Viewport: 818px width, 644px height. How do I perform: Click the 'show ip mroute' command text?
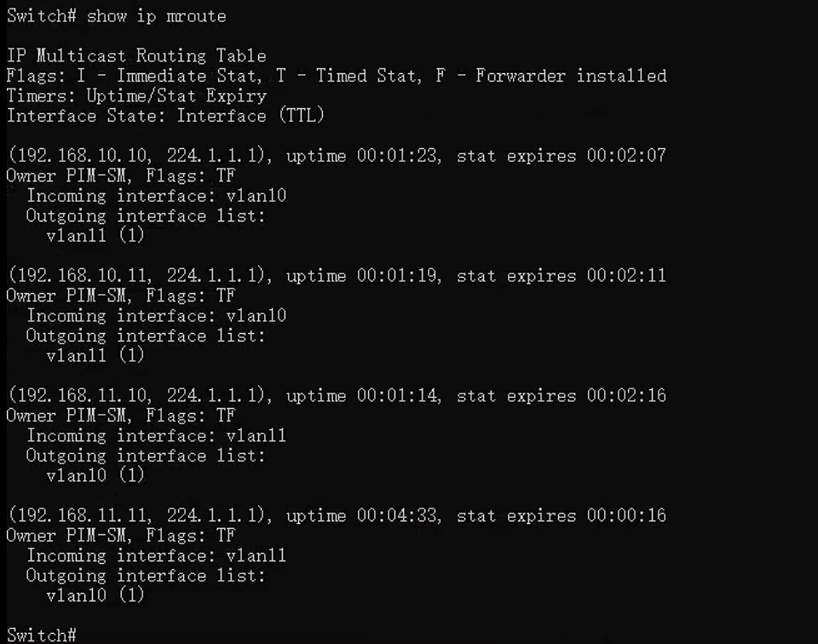[157, 16]
